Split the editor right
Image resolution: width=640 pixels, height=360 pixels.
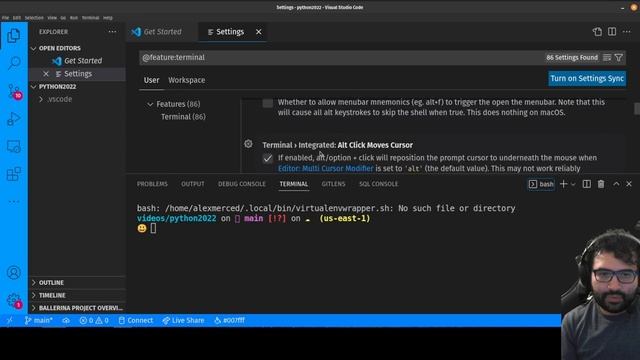[612, 32]
